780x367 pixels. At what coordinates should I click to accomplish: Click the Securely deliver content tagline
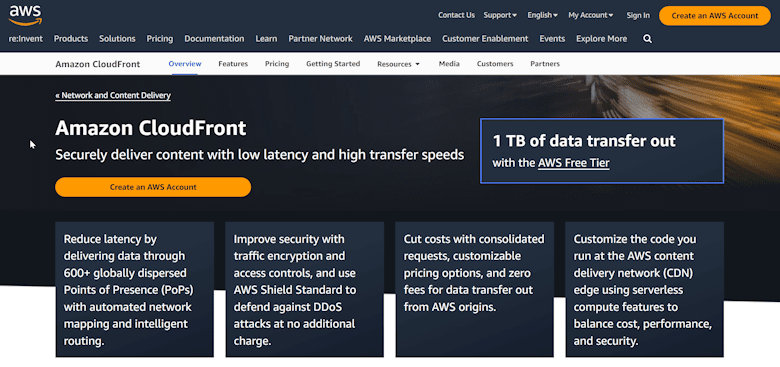(x=260, y=155)
